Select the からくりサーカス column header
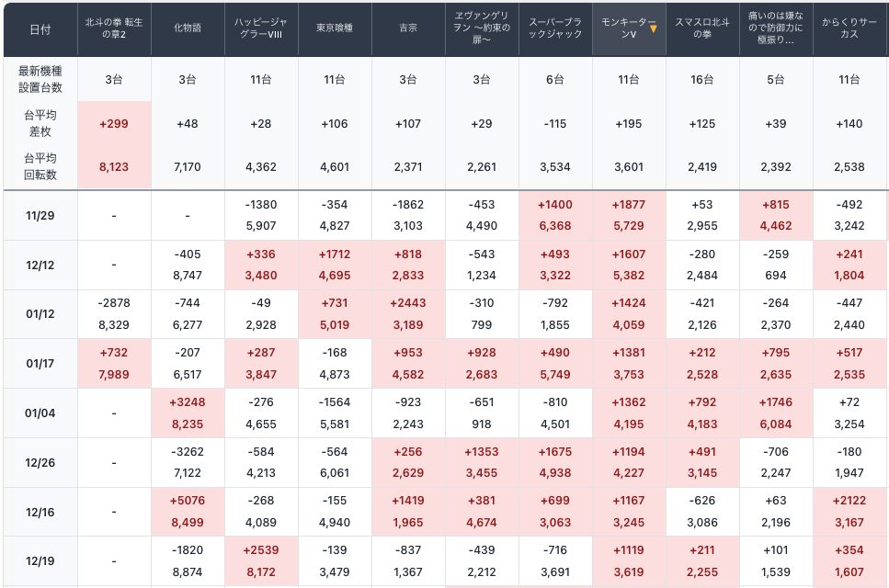Image resolution: width=889 pixels, height=588 pixels. (849, 28)
